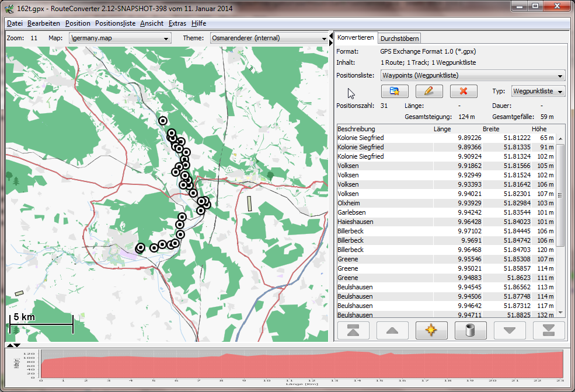Click the add new position list icon

[x=394, y=91]
